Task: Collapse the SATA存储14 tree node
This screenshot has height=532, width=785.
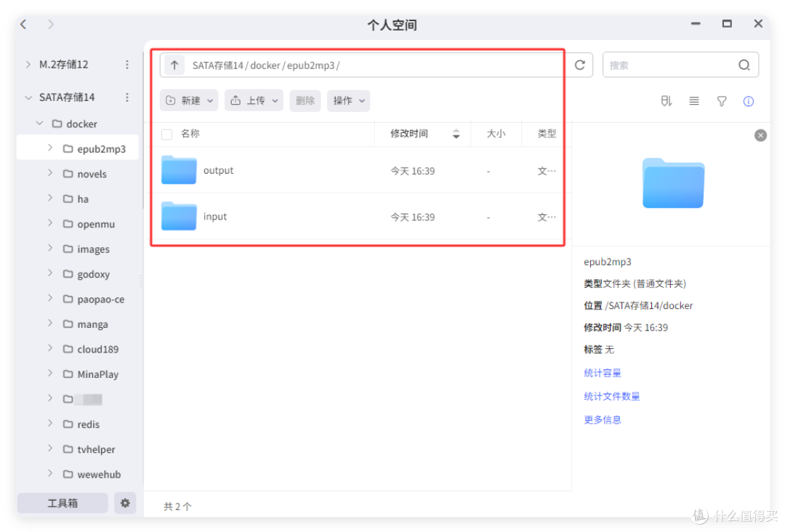Action: click(x=28, y=97)
